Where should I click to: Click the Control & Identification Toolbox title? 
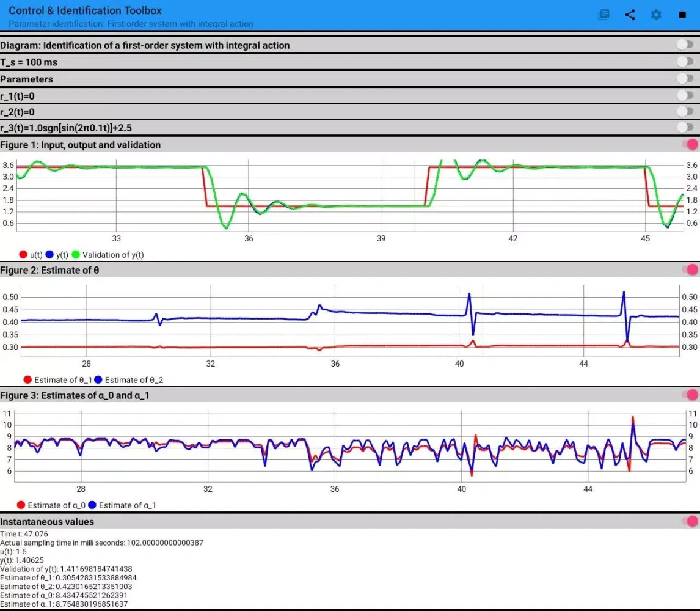(86, 10)
